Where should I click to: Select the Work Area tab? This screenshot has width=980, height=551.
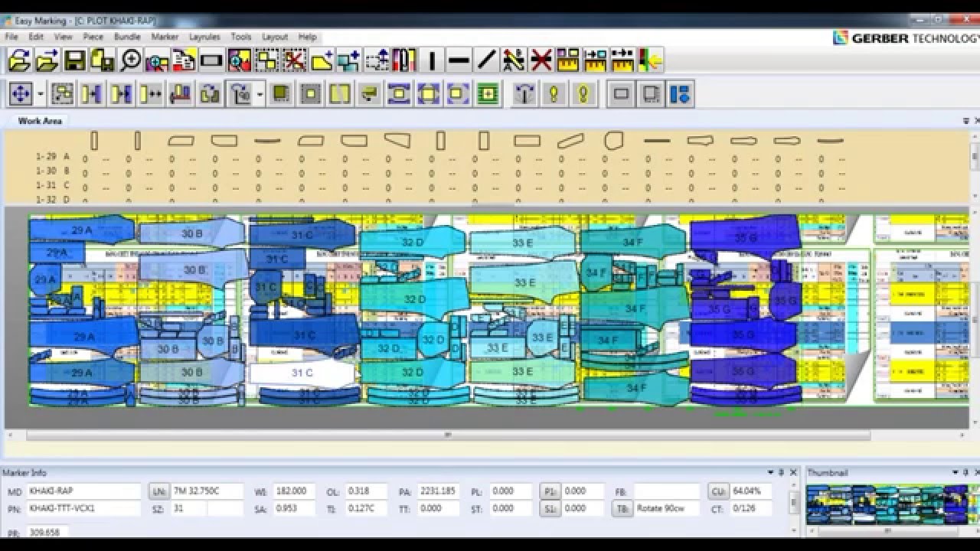pyautogui.click(x=40, y=121)
